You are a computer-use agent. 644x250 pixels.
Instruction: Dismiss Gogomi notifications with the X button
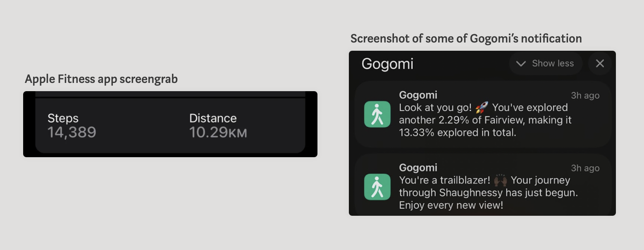click(x=600, y=64)
